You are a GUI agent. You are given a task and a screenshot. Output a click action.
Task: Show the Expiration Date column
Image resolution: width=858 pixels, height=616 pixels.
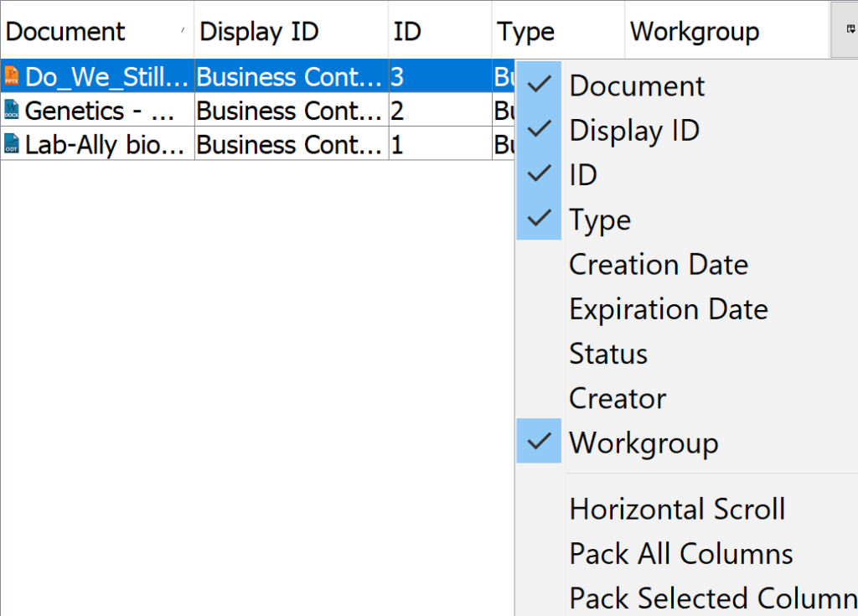coord(668,309)
